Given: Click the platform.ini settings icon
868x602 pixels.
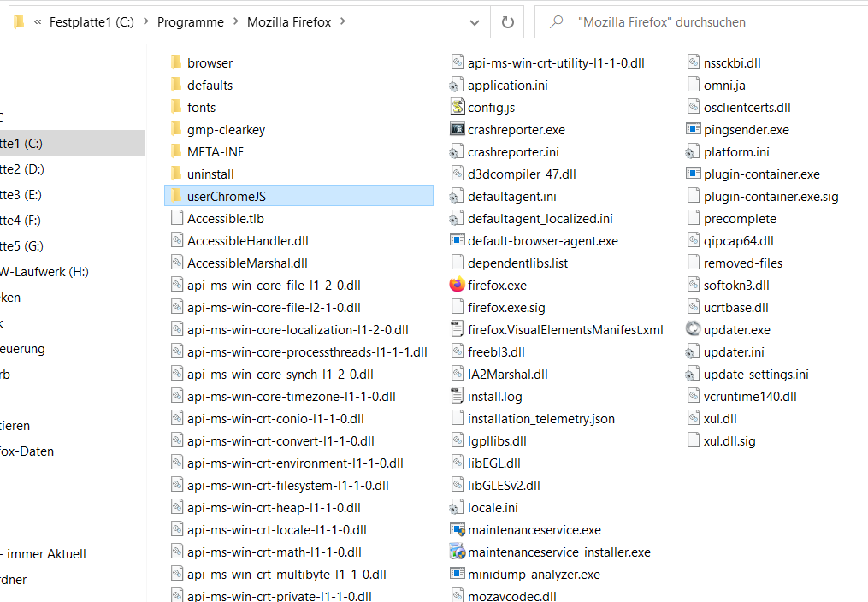Looking at the screenshot, I should pyautogui.click(x=692, y=151).
